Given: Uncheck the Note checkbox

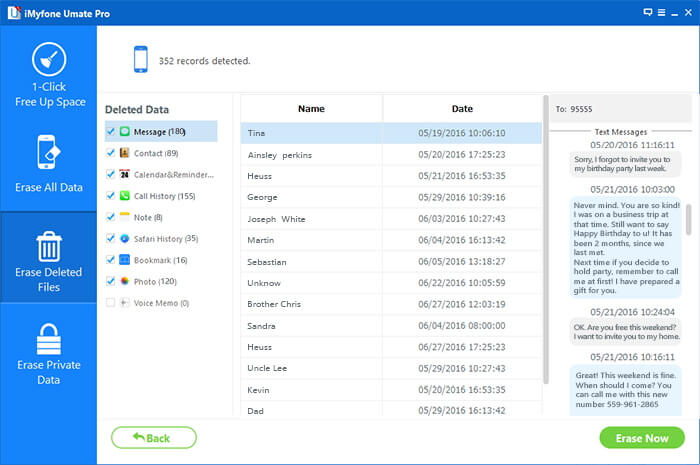Looking at the screenshot, I should [110, 217].
